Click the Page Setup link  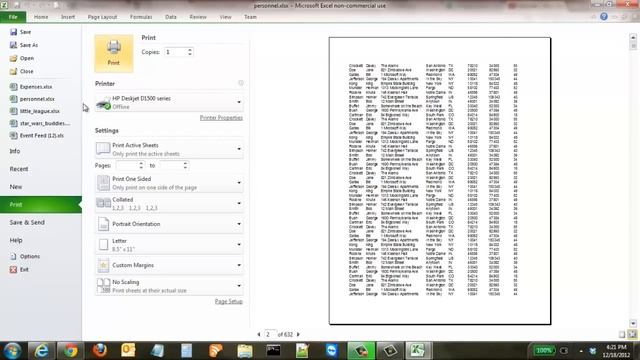coord(229,301)
